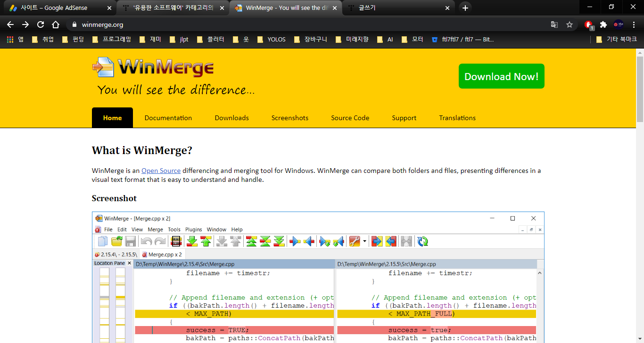Open the Chrome profile avatar
This screenshot has height=343, width=644.
click(619, 24)
